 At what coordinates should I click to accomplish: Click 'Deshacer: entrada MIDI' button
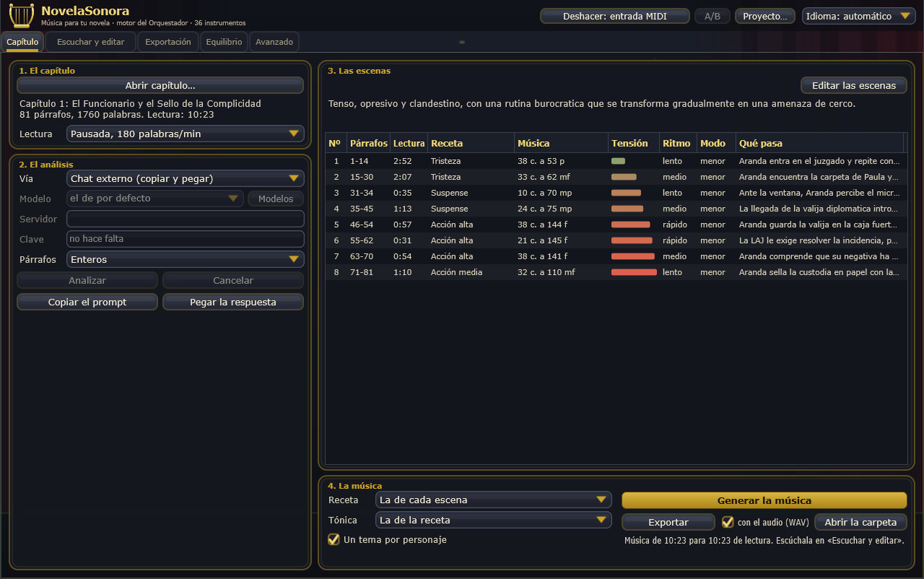click(615, 16)
